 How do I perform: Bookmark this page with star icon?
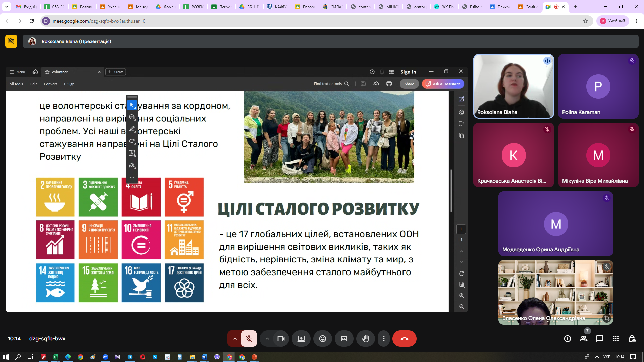click(x=585, y=21)
